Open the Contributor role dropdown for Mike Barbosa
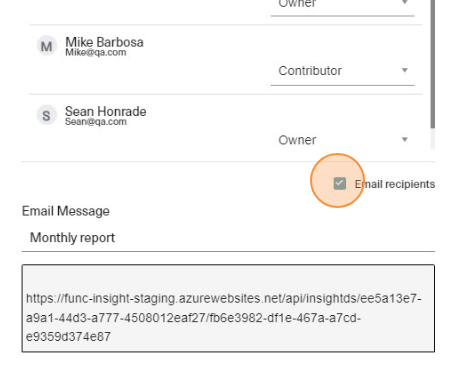 342,71
